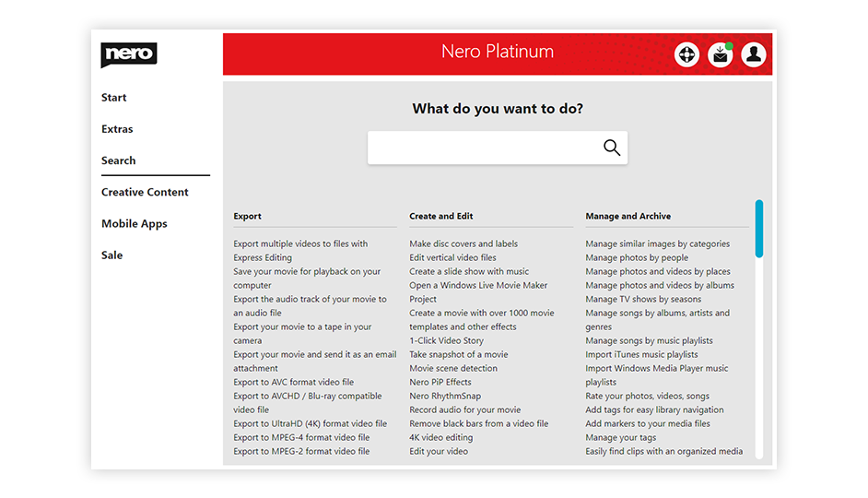Open Manage photos by people
Viewport: 868px width, 498px height.
pyautogui.click(x=637, y=257)
